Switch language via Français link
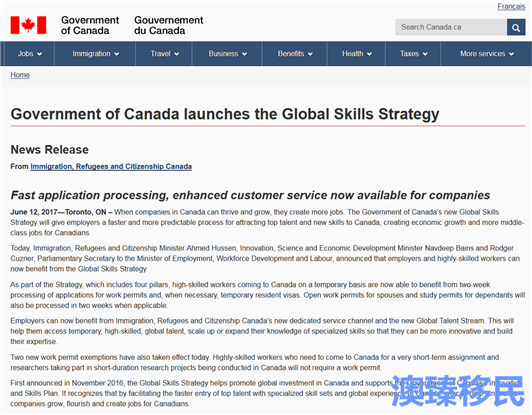 (x=511, y=6)
